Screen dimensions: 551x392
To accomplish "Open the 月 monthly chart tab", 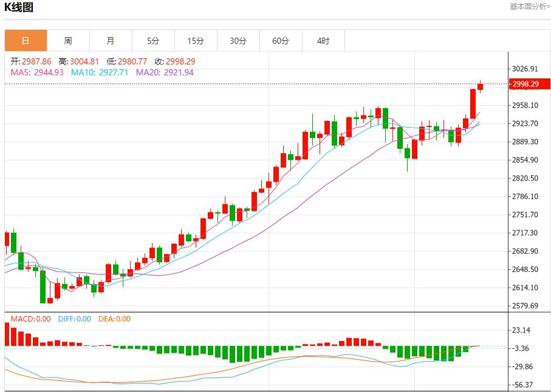I will pos(110,41).
